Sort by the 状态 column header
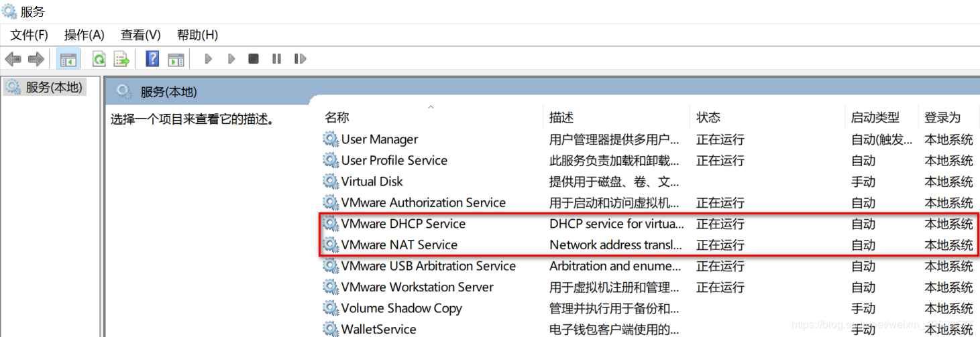The image size is (980, 337). click(x=708, y=118)
